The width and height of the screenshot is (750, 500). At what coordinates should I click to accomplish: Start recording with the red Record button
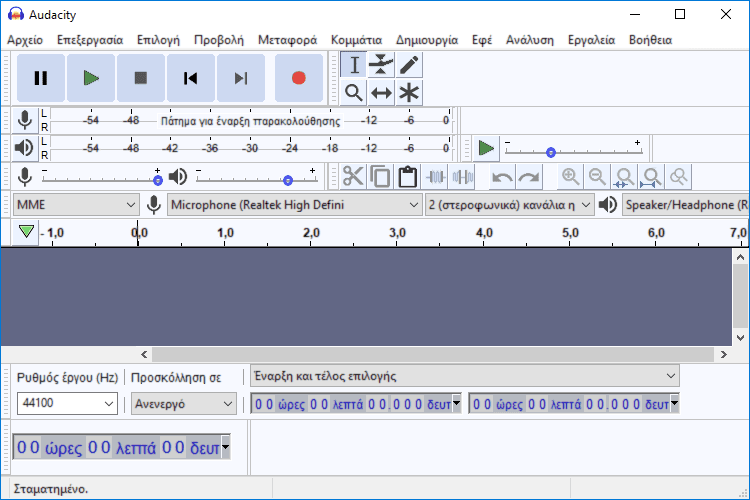(299, 78)
